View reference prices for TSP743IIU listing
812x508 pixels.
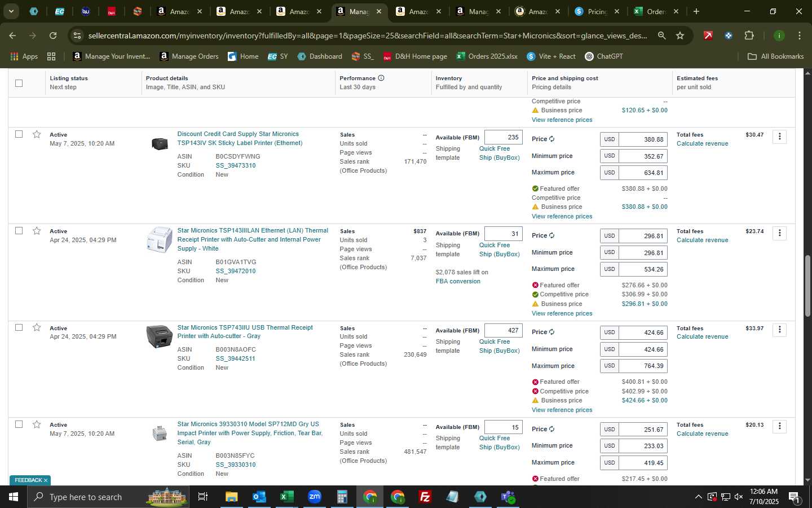click(x=562, y=410)
